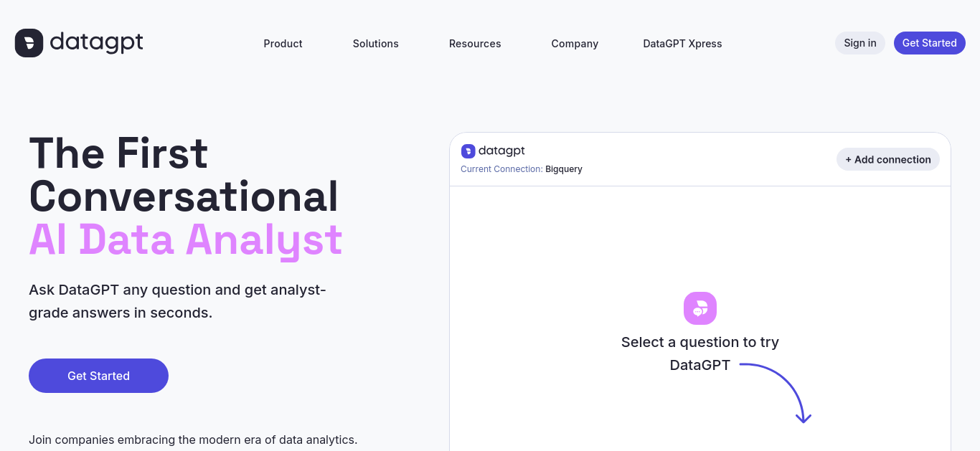Click the small datagpt icon in demo panel
Image resolution: width=980 pixels, height=451 pixels.
tap(468, 151)
